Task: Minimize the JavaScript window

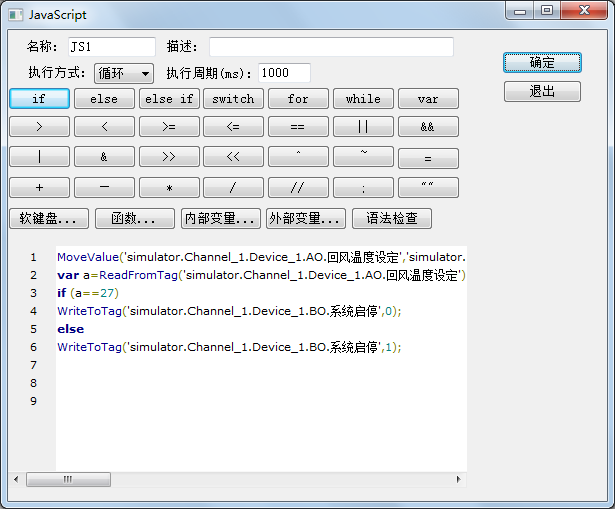Action: pyautogui.click(x=520, y=10)
